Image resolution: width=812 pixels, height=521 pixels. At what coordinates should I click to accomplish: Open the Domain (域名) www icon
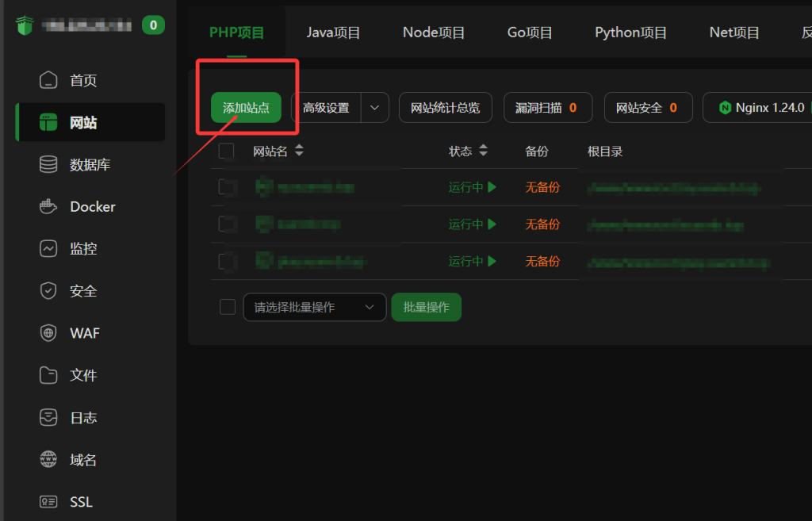click(x=48, y=459)
